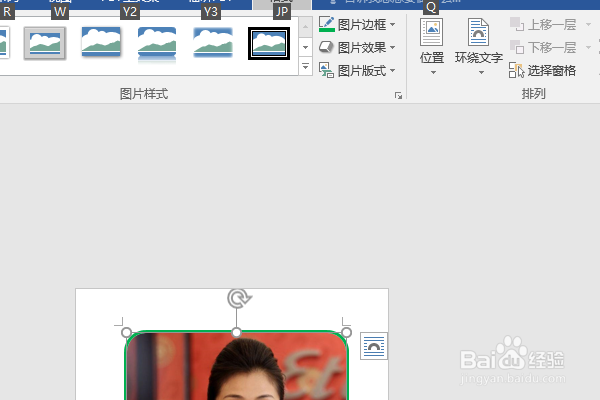The height and width of the screenshot is (400, 600).
Task: Click the top-middle resize handle of the picture
Action: 236,332
